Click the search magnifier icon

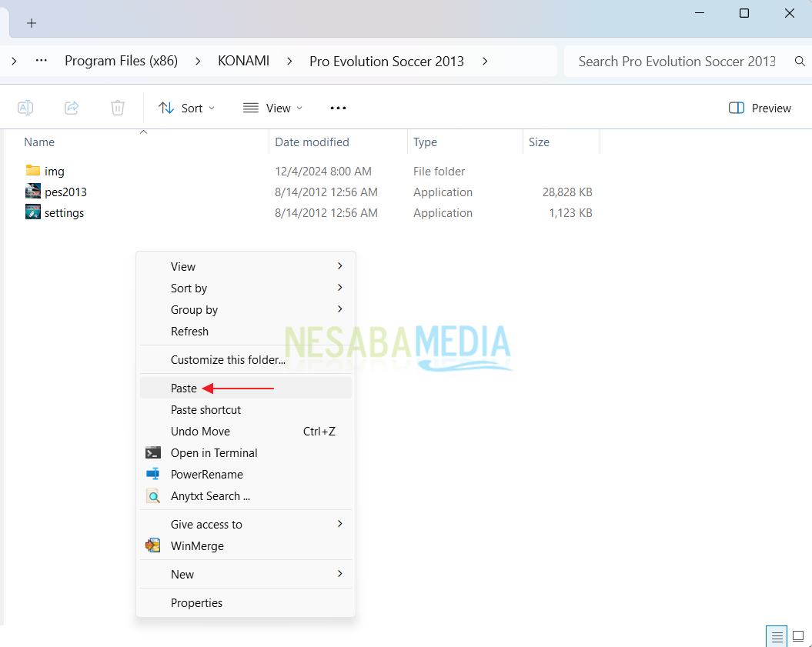(800, 61)
